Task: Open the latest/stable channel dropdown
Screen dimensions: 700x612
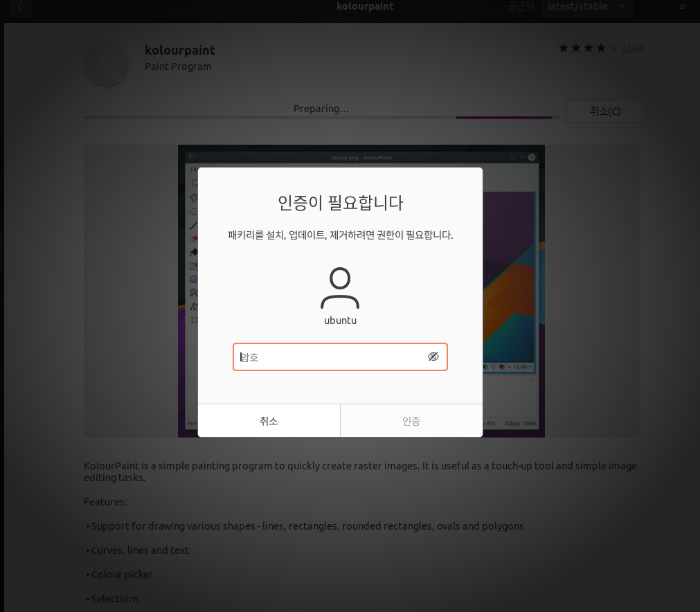Action: 586,7
